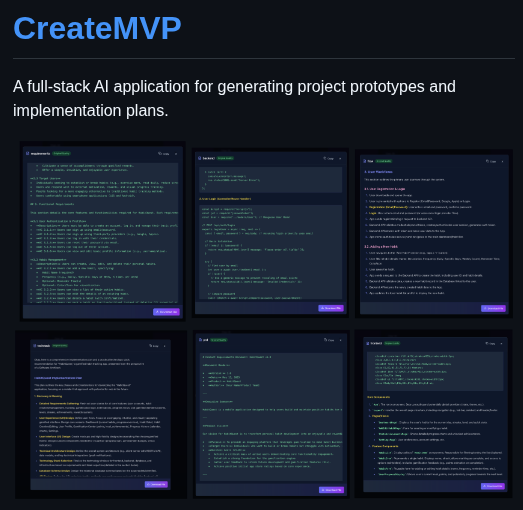Close the flow panel with its X
The image size is (523, 510).
click(502, 161)
